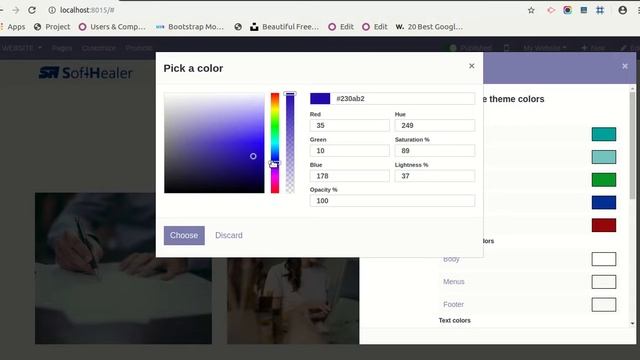This screenshot has height=360, width=640.
Task: Click the theme panel scrollbar
Action: coord(632,145)
